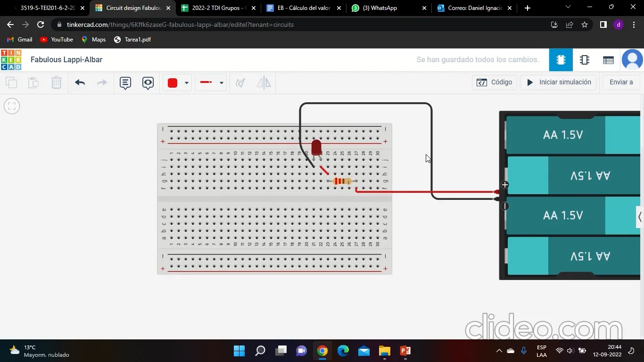This screenshot has width=644, height=362.
Task: Open a new browser tab
Action: 528,8
